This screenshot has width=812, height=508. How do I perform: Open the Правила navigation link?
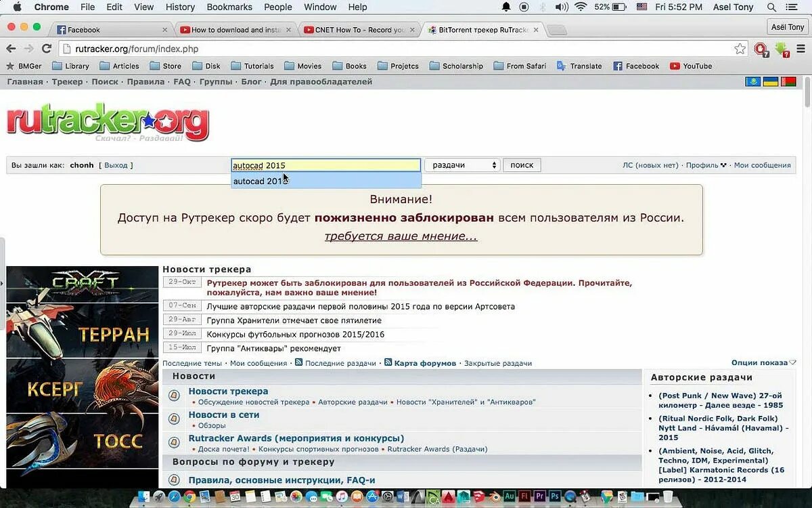click(x=145, y=82)
